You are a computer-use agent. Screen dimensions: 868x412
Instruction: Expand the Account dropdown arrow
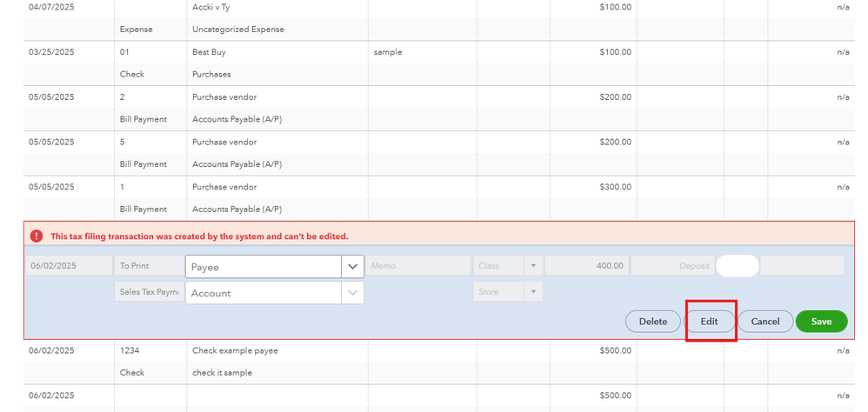[352, 293]
